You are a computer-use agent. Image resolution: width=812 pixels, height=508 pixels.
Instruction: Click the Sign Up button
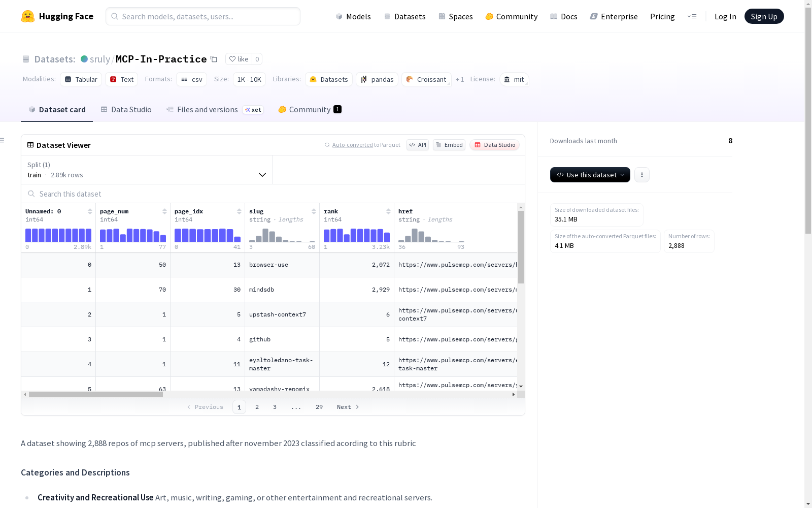[764, 16]
